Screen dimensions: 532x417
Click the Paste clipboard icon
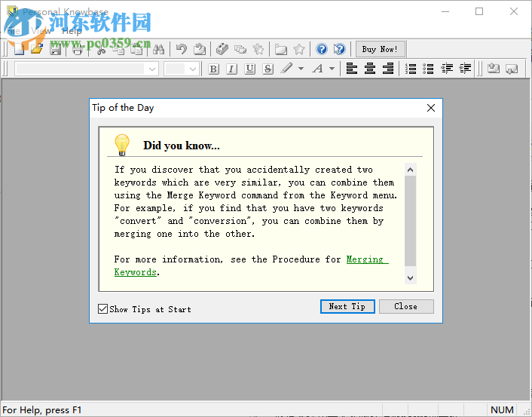(x=137, y=50)
